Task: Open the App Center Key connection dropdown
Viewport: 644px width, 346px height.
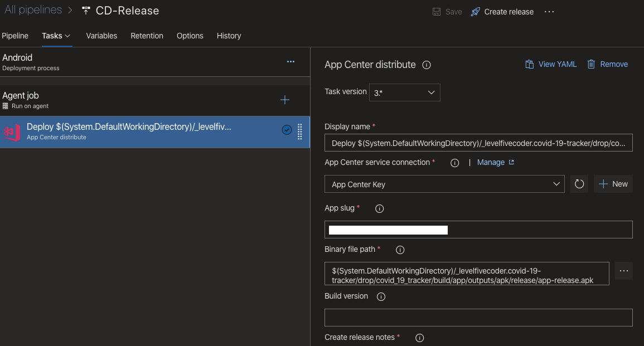Action: pyautogui.click(x=444, y=184)
